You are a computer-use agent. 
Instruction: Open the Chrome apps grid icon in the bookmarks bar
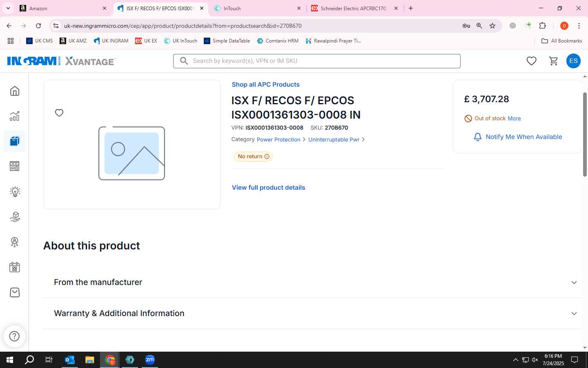[x=11, y=41]
